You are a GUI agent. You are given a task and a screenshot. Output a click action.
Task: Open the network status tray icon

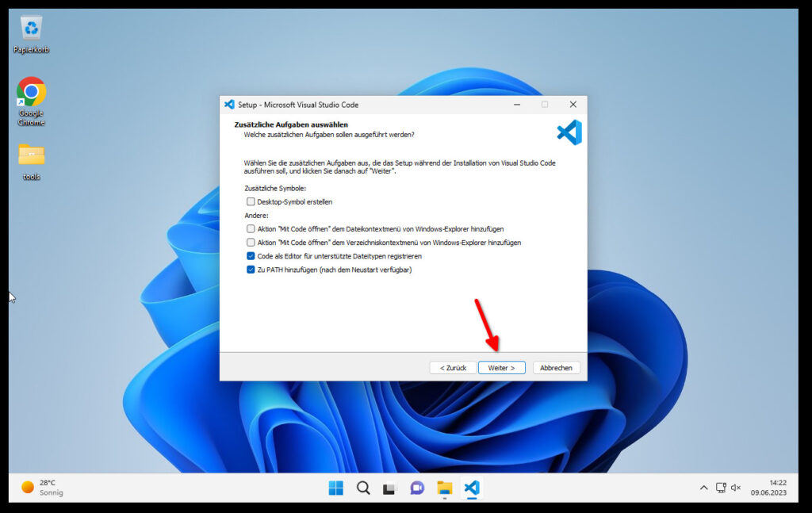[x=720, y=488]
